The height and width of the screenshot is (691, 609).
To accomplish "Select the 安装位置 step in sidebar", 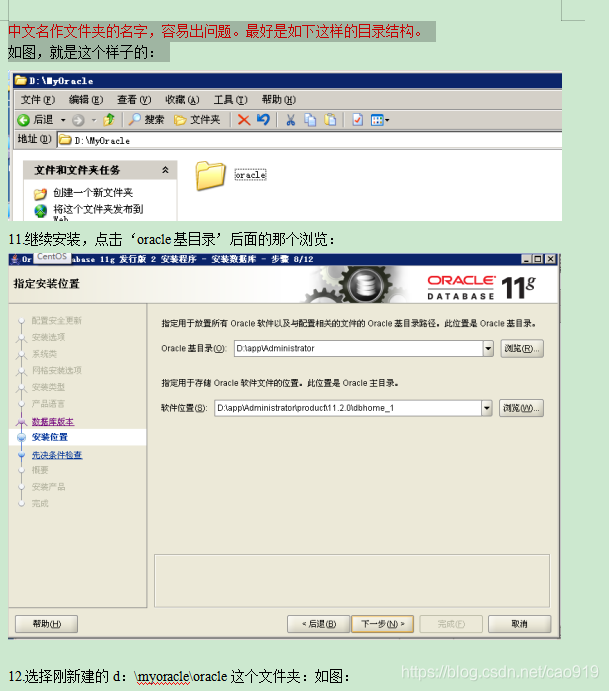I will coord(50,437).
